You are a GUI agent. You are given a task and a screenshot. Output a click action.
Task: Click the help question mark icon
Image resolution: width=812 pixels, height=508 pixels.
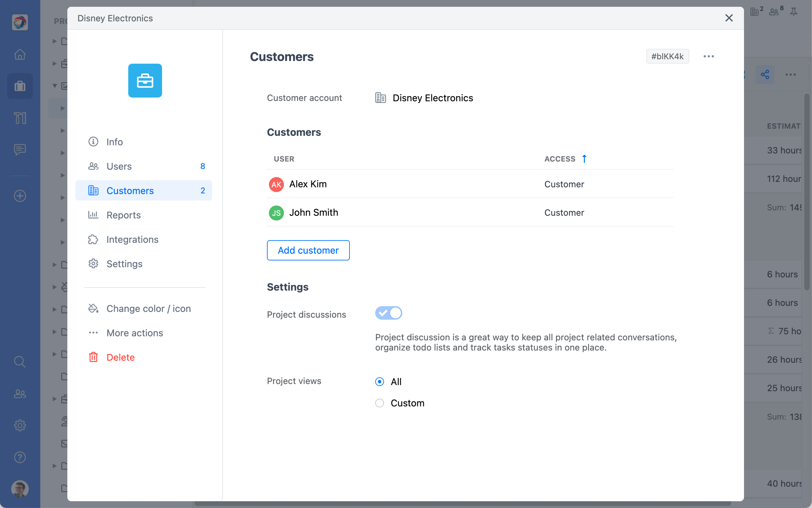coord(20,457)
